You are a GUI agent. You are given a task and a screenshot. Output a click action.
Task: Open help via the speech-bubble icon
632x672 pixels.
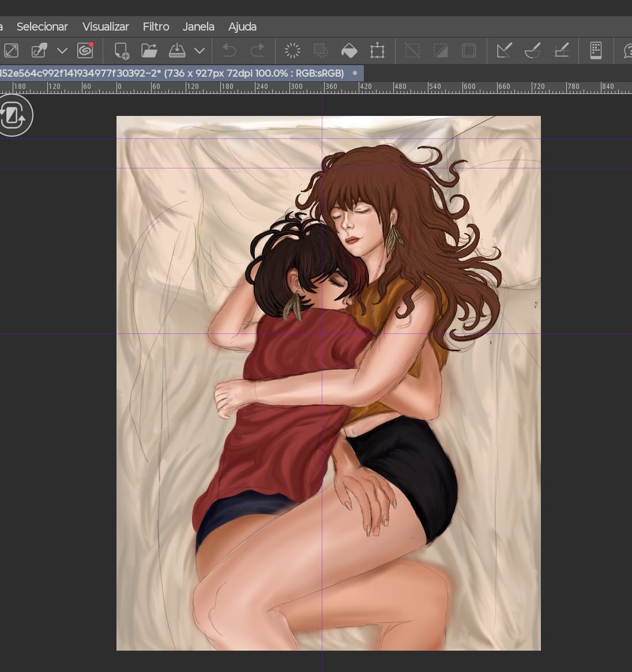pos(627,50)
